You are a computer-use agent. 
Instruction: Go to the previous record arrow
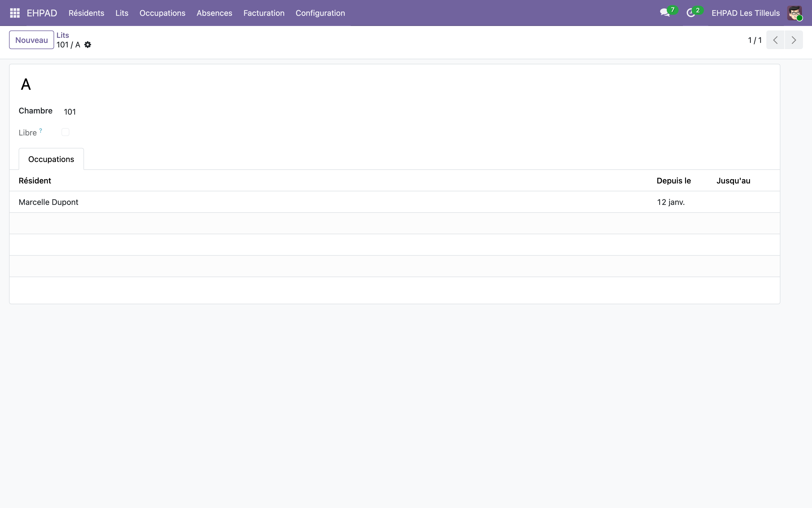775,40
